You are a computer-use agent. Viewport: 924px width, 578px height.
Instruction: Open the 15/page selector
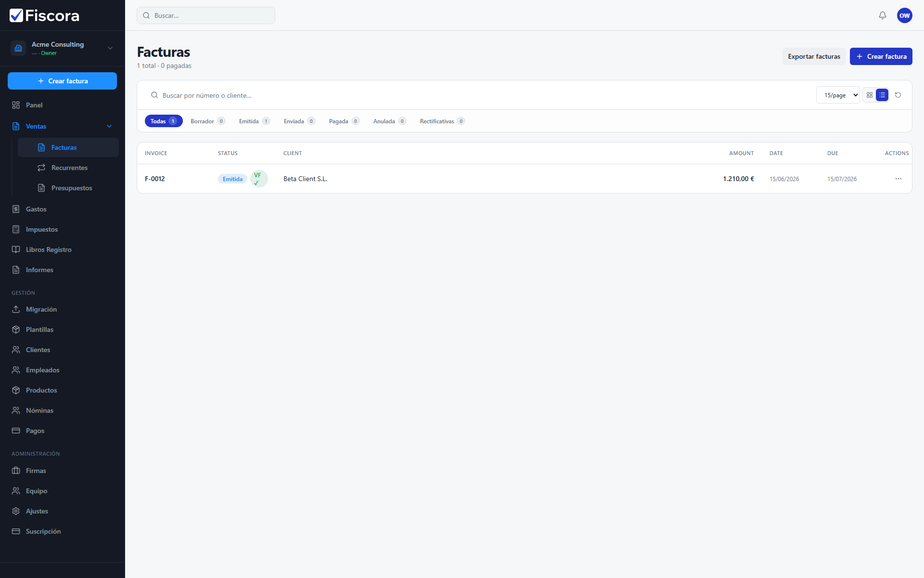pyautogui.click(x=838, y=95)
